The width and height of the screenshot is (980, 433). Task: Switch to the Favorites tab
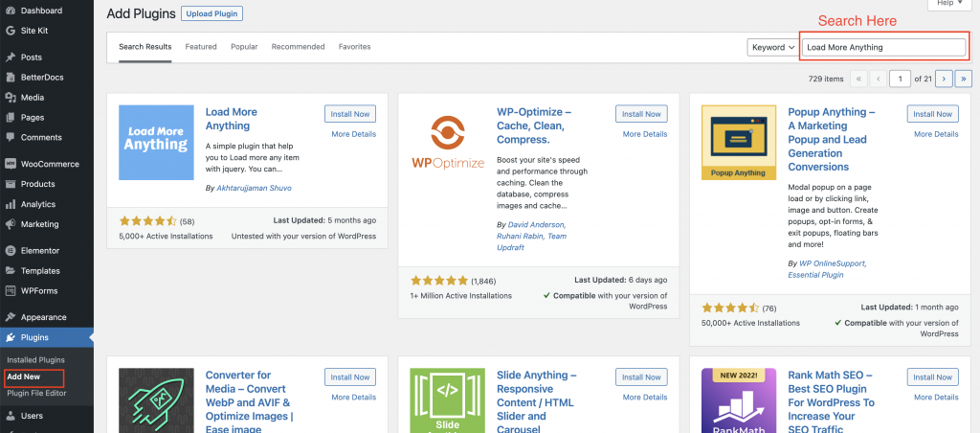pos(354,47)
